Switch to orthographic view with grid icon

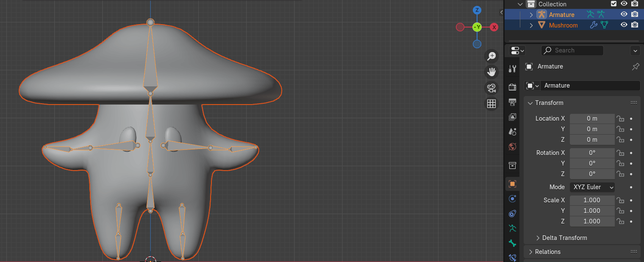pyautogui.click(x=491, y=104)
